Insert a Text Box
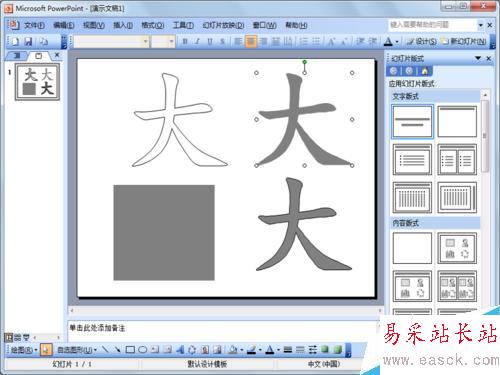The image size is (500, 375). tap(155, 350)
